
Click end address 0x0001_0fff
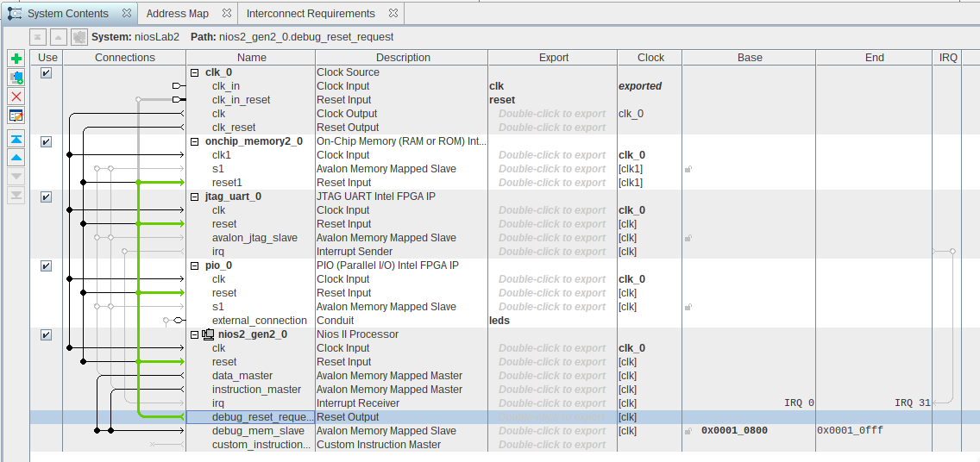click(x=850, y=431)
